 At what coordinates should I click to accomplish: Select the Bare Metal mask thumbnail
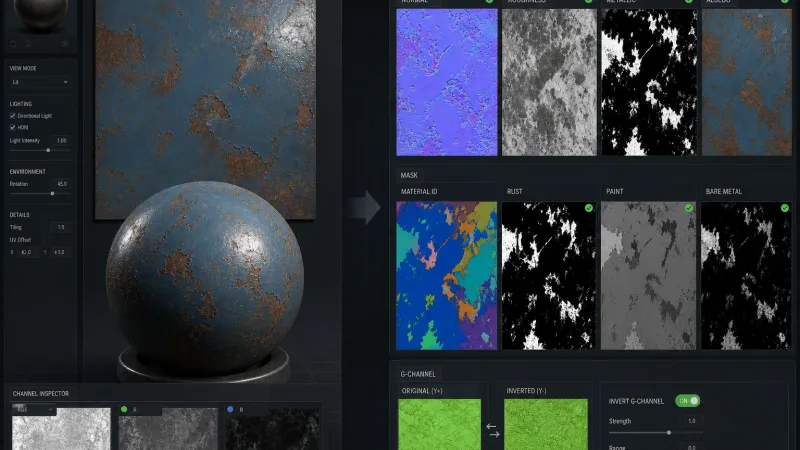[746, 276]
